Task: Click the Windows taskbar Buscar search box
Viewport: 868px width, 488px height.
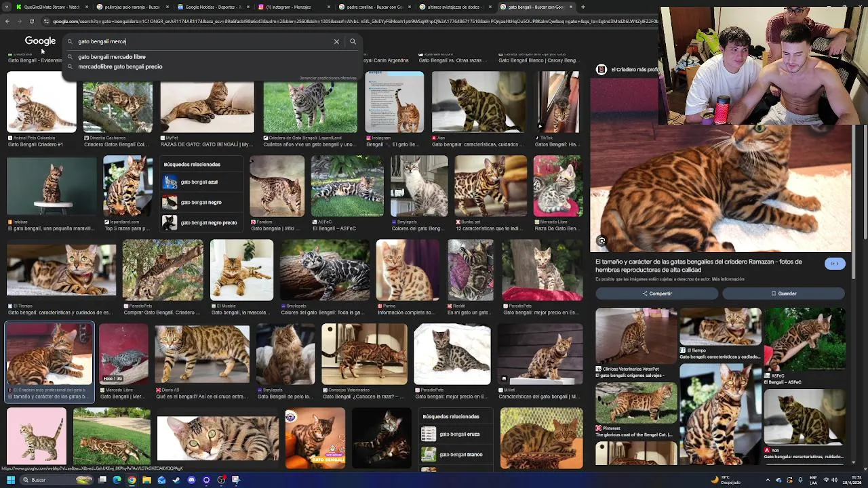Action: [56, 480]
